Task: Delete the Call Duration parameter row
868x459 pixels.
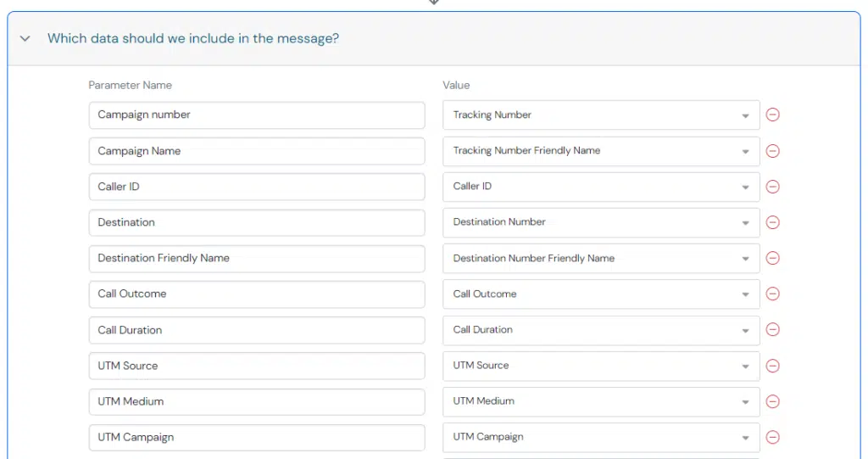Action: click(x=773, y=330)
